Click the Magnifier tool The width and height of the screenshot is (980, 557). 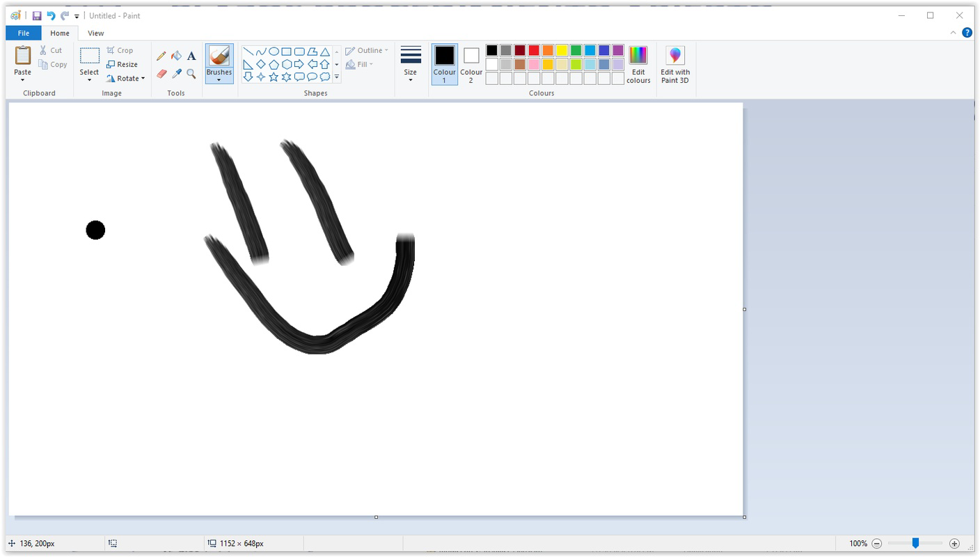191,73
